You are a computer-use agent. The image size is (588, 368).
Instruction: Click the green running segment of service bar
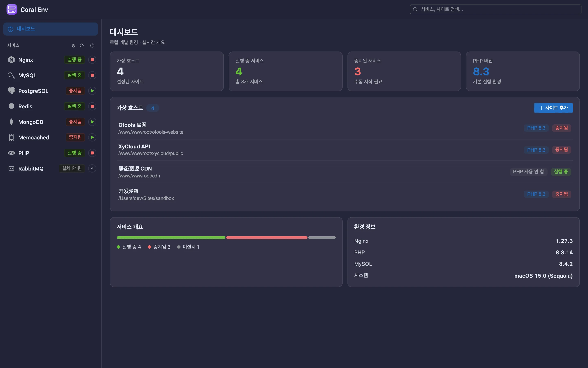[171, 238]
